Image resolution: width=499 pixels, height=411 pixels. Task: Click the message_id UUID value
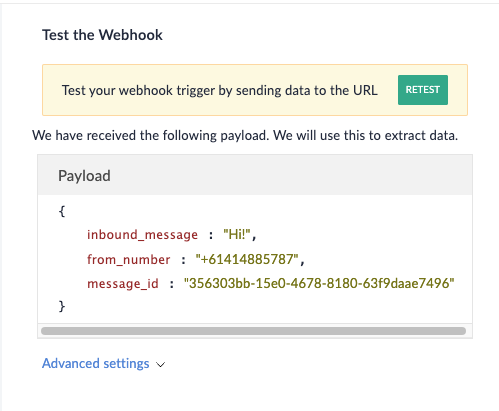pos(319,283)
